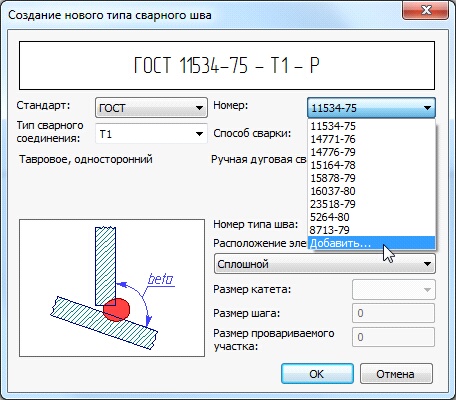Image resolution: width=456 pixels, height=400 pixels.
Task: Open the Сплошной dropdown
Action: [325, 264]
